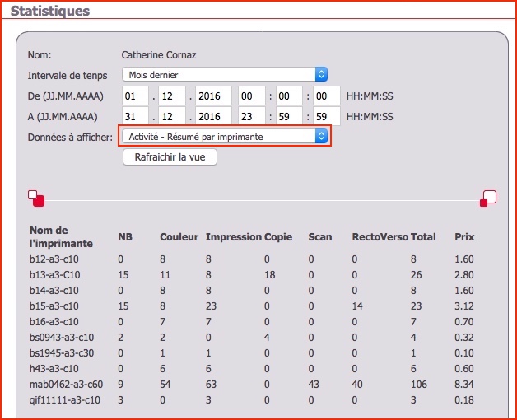Screen dimensions: 517x420
Task: Click the Total column header
Action: (x=423, y=237)
